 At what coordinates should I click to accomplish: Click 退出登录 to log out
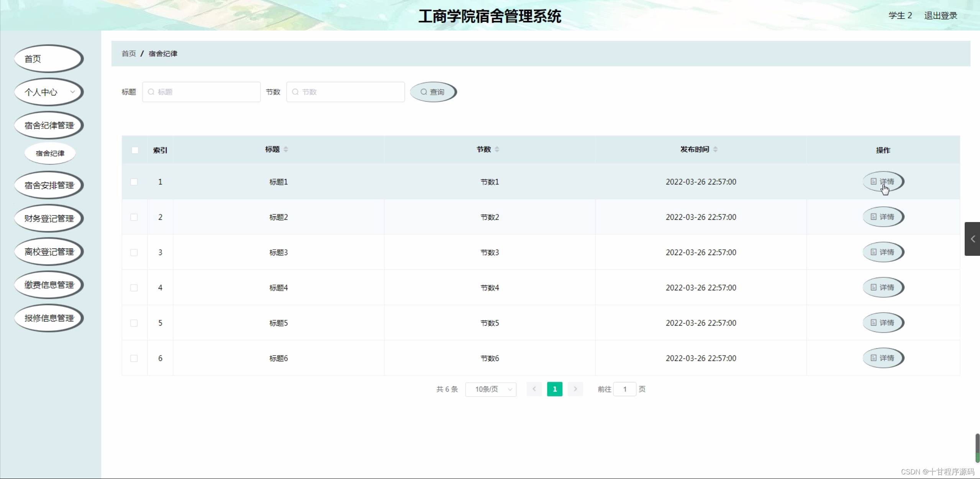[x=941, y=16]
